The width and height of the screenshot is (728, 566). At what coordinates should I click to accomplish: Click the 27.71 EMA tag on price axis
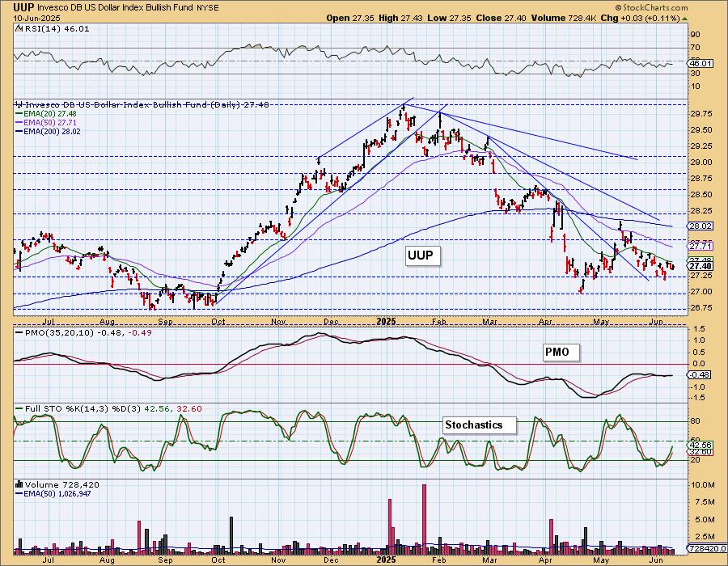click(x=701, y=246)
